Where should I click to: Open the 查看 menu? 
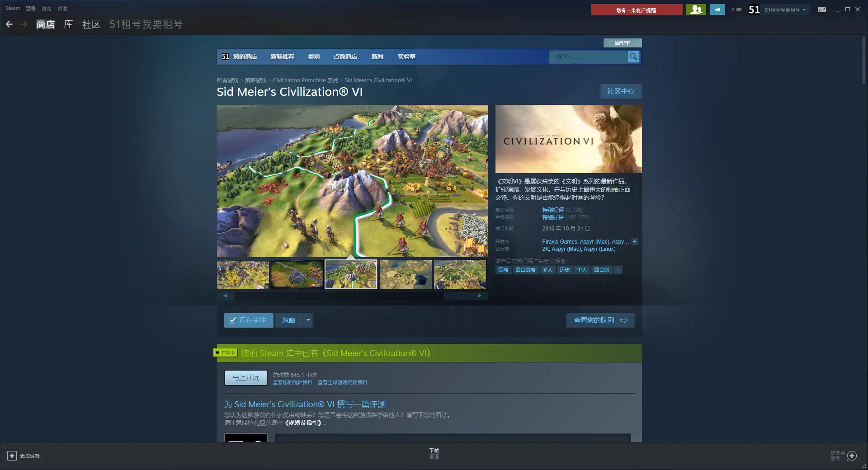(31, 8)
